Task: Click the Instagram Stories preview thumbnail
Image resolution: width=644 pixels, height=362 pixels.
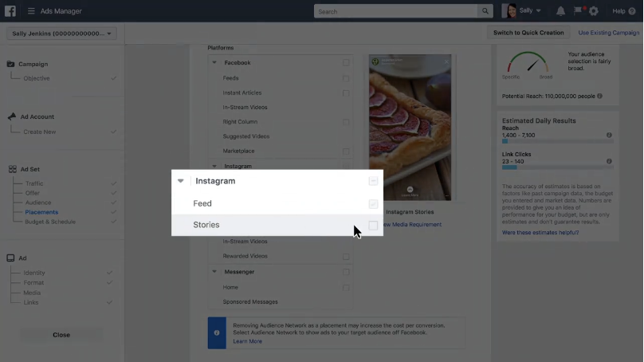Action: pyautogui.click(x=410, y=128)
